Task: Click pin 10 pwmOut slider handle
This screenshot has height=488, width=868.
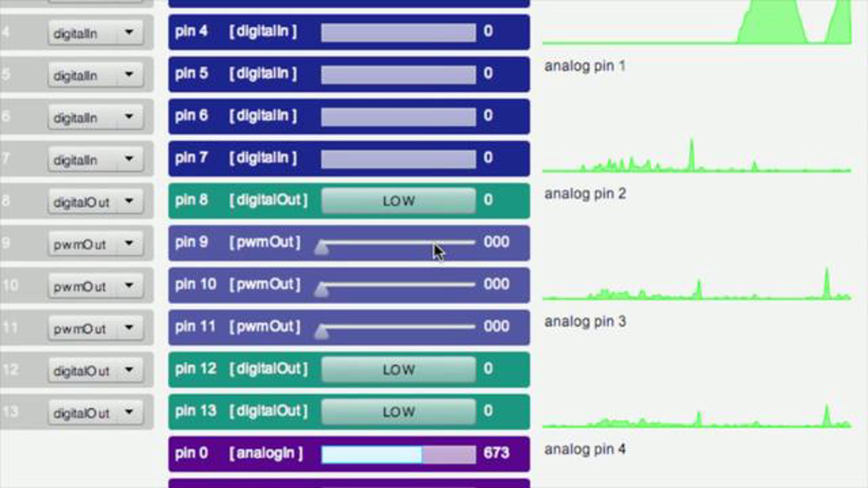Action: (x=322, y=290)
